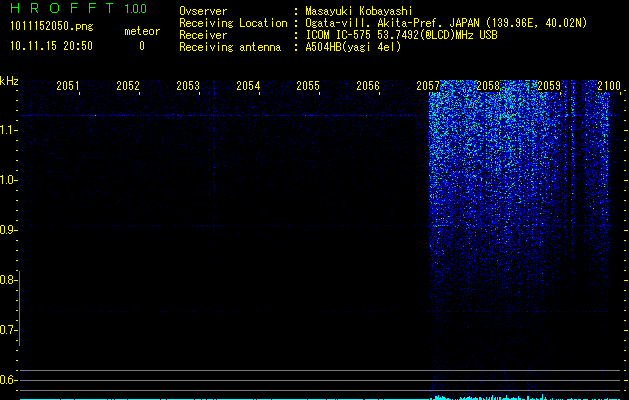Click the 1.0 frequency axis label
The image size is (629, 400).
[8, 180]
